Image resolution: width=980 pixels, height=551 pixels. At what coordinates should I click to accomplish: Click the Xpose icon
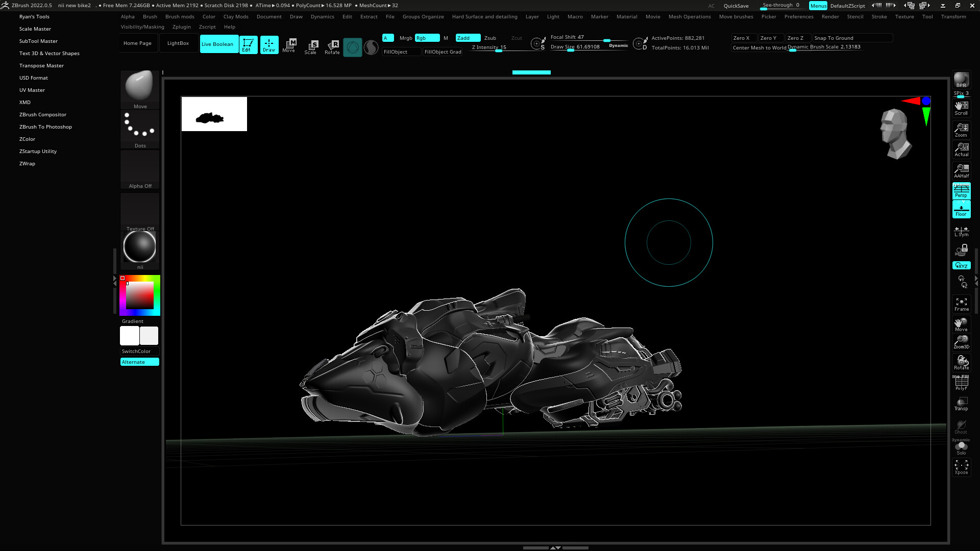click(x=961, y=467)
